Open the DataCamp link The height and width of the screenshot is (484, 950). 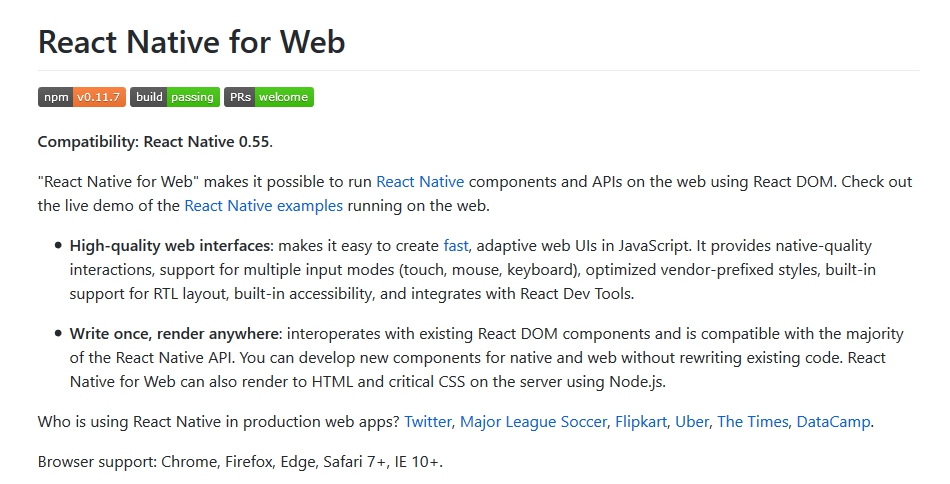tap(834, 422)
